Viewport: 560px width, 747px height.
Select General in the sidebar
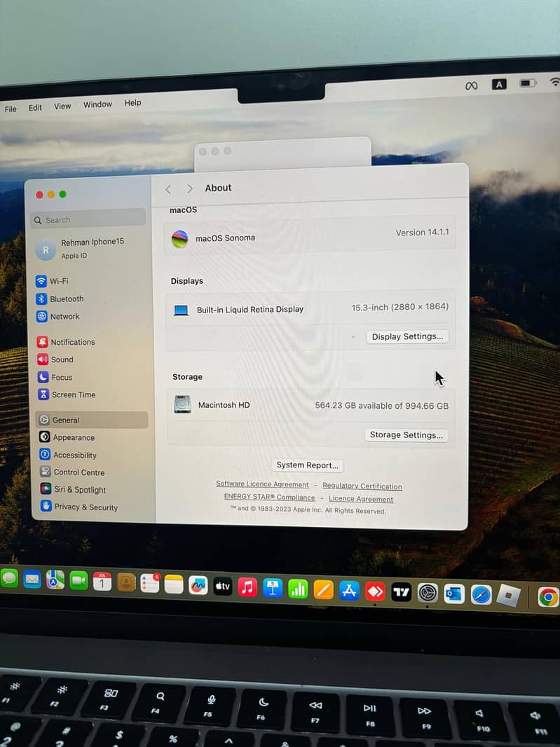92,420
